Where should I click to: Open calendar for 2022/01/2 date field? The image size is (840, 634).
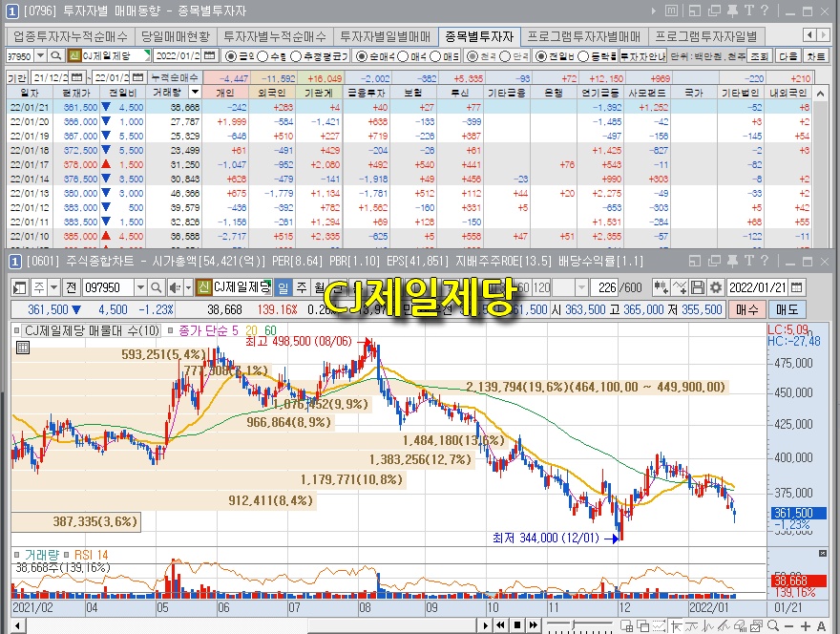click(x=209, y=55)
